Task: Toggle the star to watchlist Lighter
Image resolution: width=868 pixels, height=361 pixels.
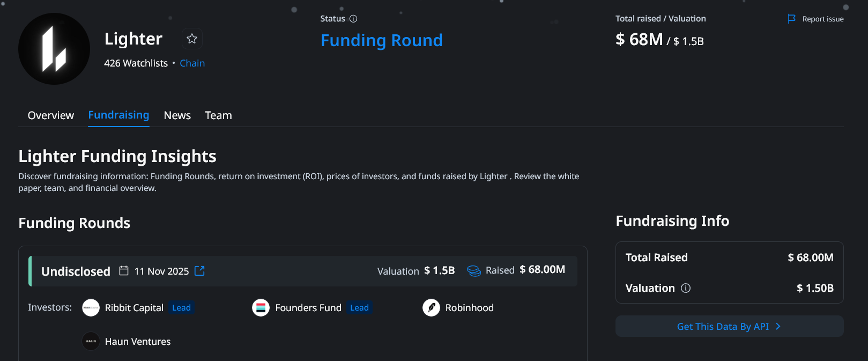Action: (191, 39)
